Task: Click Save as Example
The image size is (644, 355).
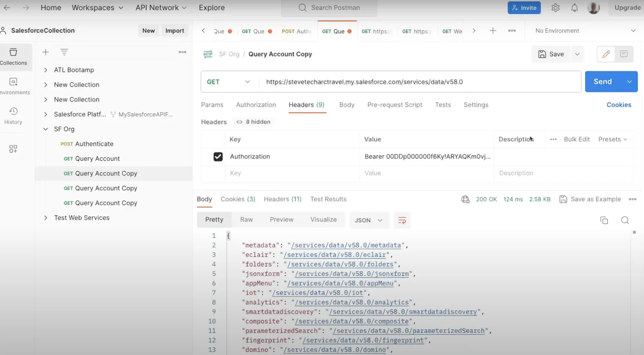Action: pyautogui.click(x=590, y=199)
